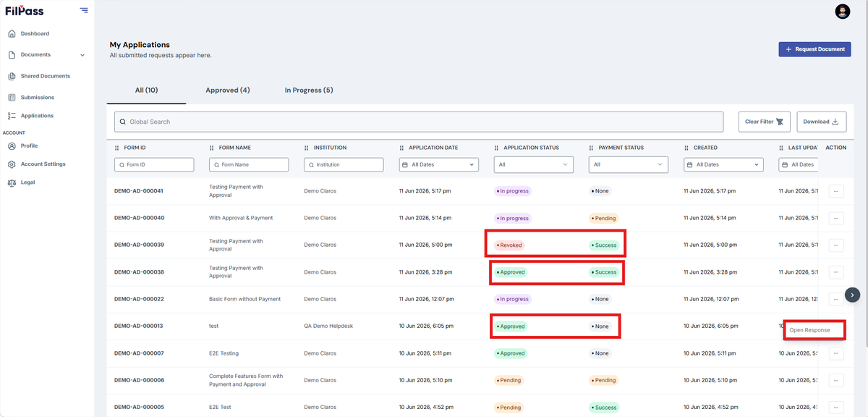868x417 pixels.
Task: Open action menu for DEMO-AD-000040
Action: tap(836, 218)
